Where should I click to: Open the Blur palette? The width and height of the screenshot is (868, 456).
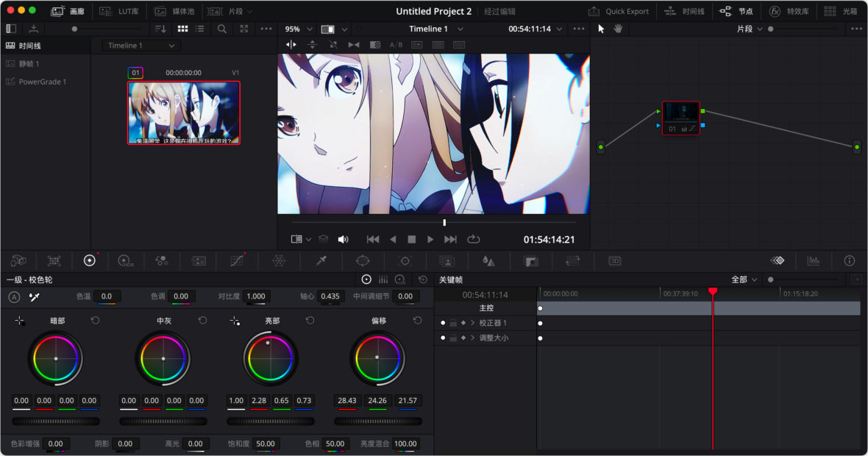pos(490,262)
